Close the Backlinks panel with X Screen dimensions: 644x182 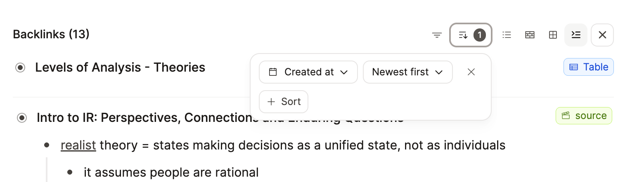tap(602, 35)
